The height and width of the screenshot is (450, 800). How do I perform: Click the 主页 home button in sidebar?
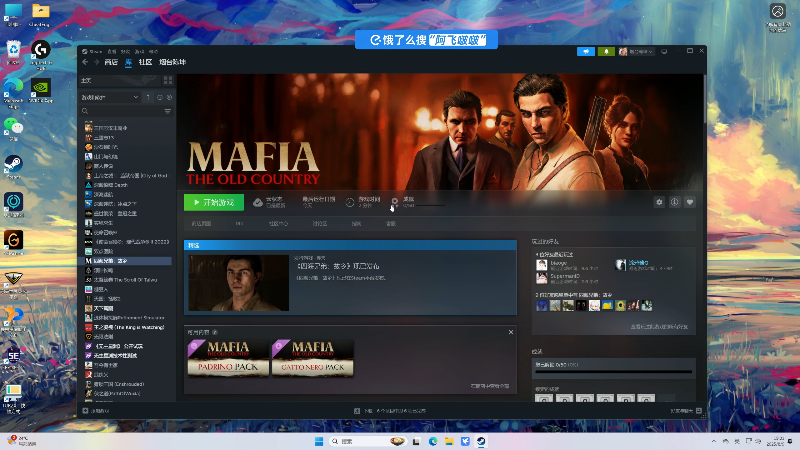pos(119,81)
